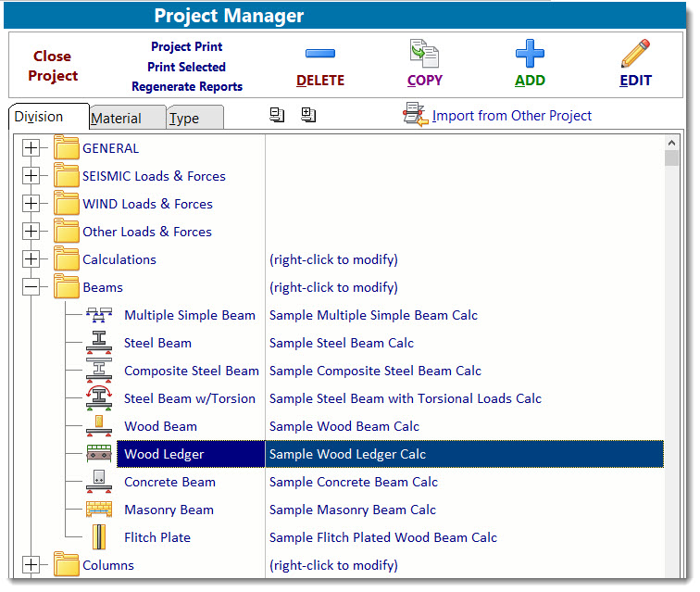Image resolution: width=700 pixels, height=592 pixels.
Task: Expand the Columns folder node
Action: coord(32,565)
